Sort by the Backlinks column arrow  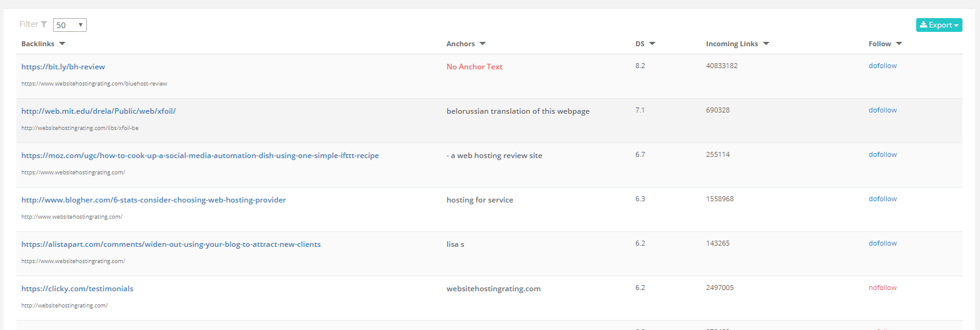tap(62, 44)
